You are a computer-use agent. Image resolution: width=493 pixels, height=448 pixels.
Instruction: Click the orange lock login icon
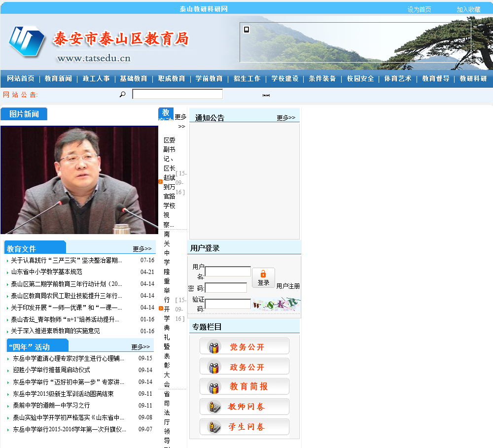[263, 274]
